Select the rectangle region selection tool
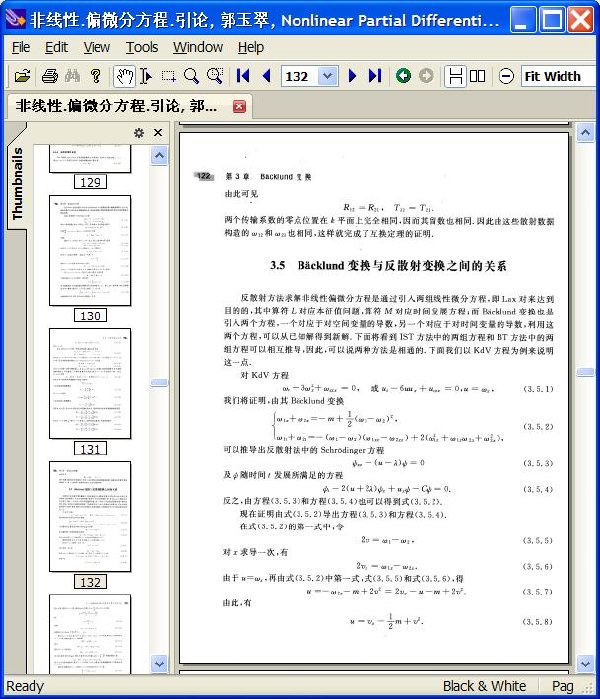Screen dimensions: 600x699 pos(168,76)
